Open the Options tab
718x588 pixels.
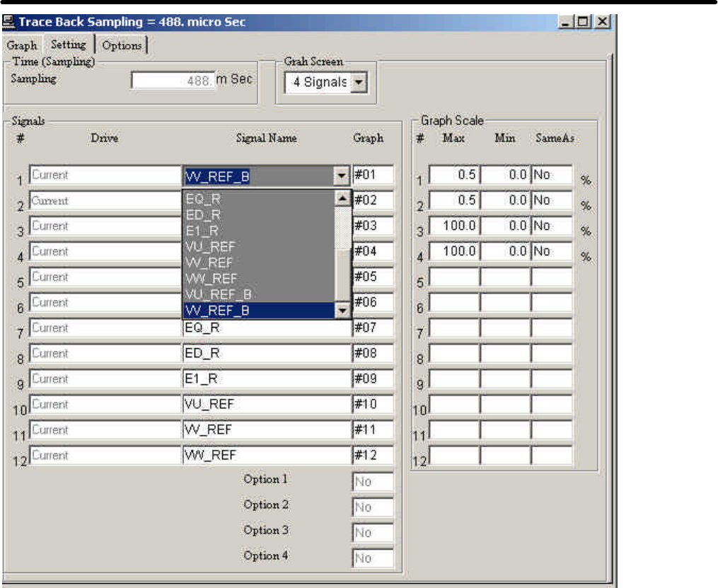(x=122, y=45)
